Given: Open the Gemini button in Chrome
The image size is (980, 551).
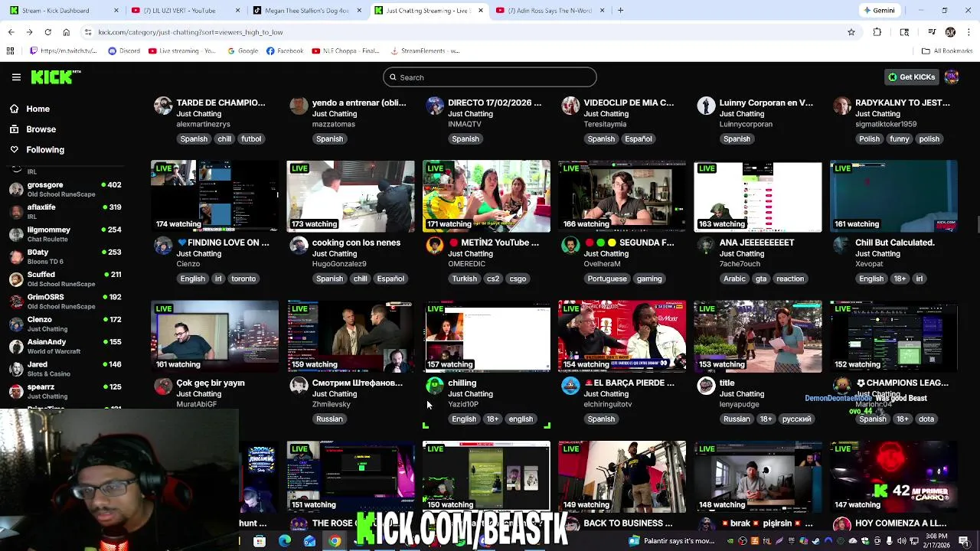Looking at the screenshot, I should 879,11.
